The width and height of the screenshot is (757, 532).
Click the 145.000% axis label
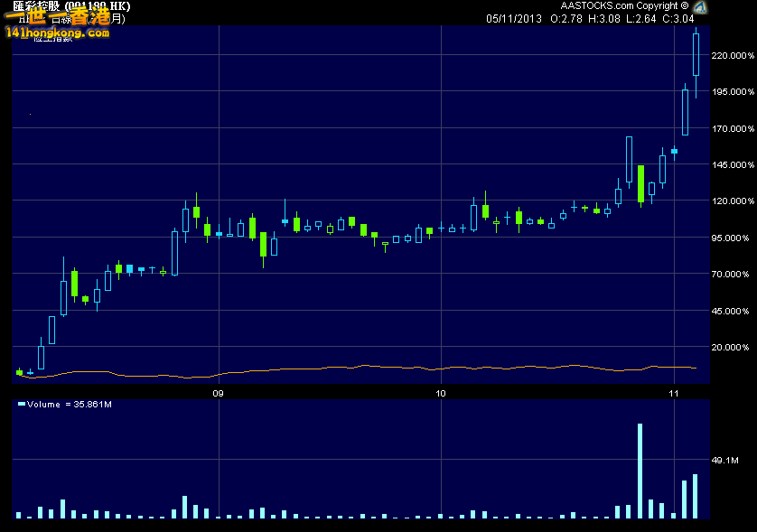[x=733, y=164]
